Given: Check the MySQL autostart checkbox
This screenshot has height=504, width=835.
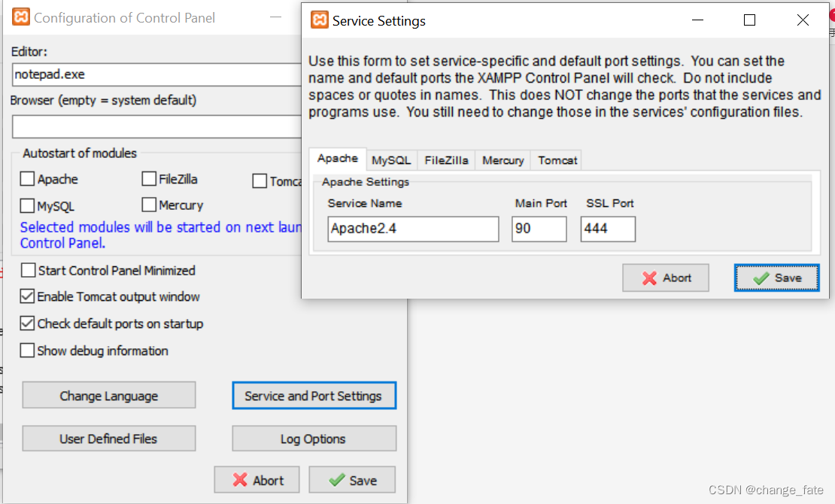Looking at the screenshot, I should [28, 205].
